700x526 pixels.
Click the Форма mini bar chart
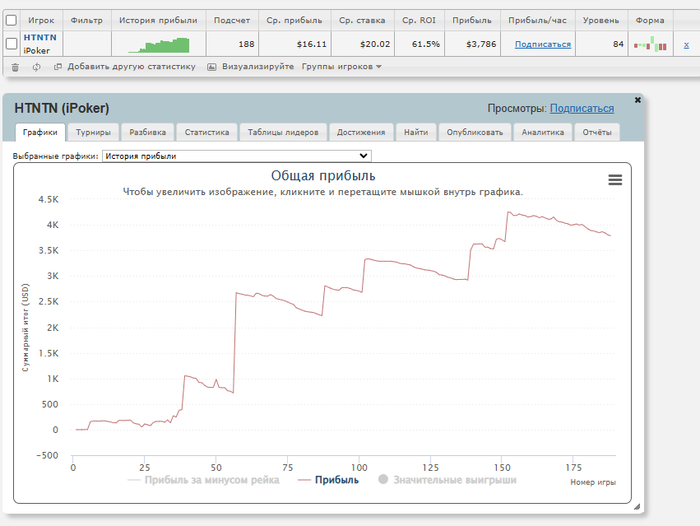click(650, 44)
